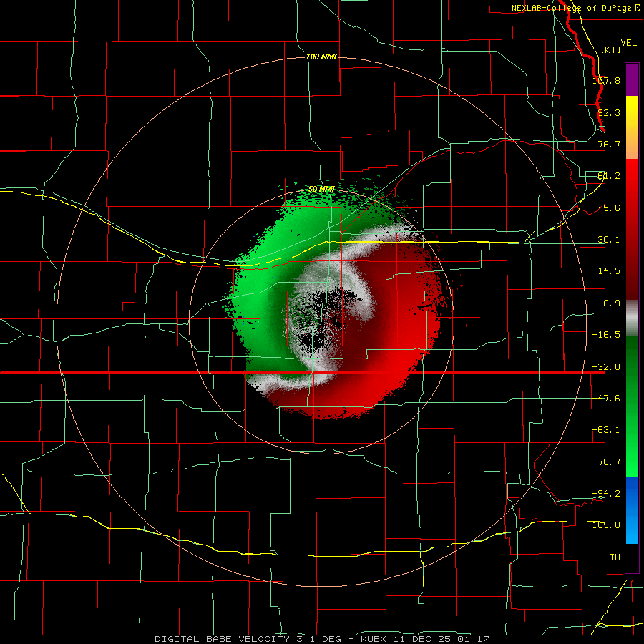Click the 76.7 velocity scale value

click(x=609, y=144)
